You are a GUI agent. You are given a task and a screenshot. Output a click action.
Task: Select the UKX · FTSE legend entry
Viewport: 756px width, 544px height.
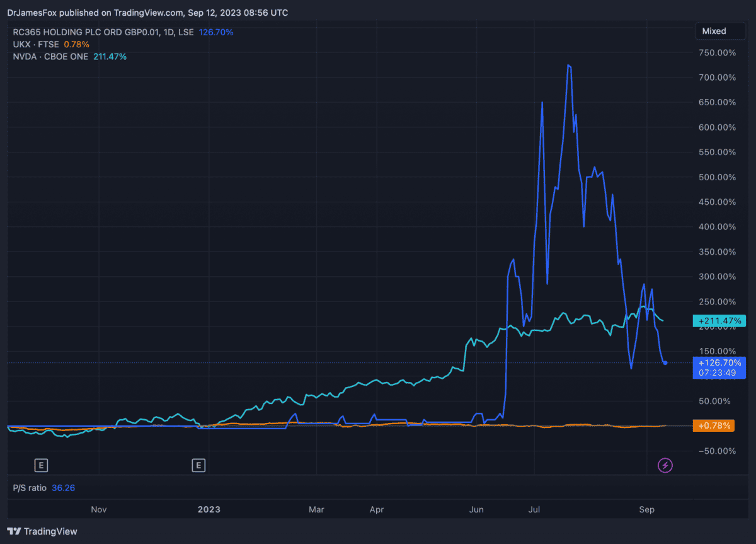37,44
